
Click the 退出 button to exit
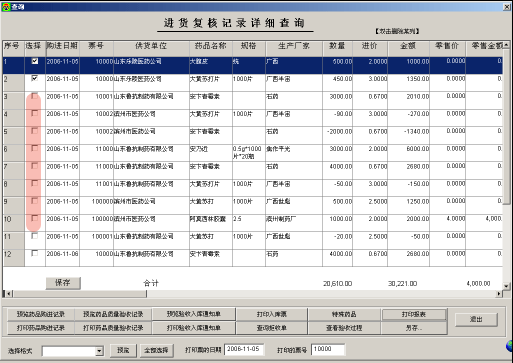(476, 320)
